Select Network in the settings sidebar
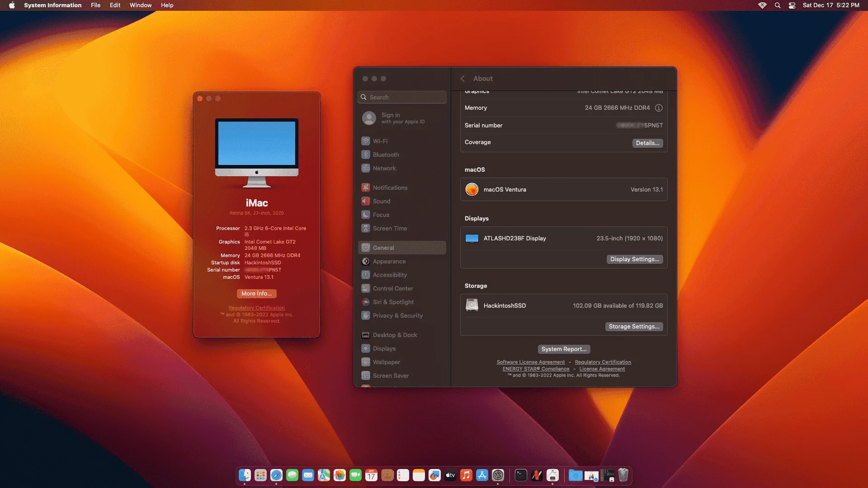868x488 pixels. pyautogui.click(x=402, y=168)
